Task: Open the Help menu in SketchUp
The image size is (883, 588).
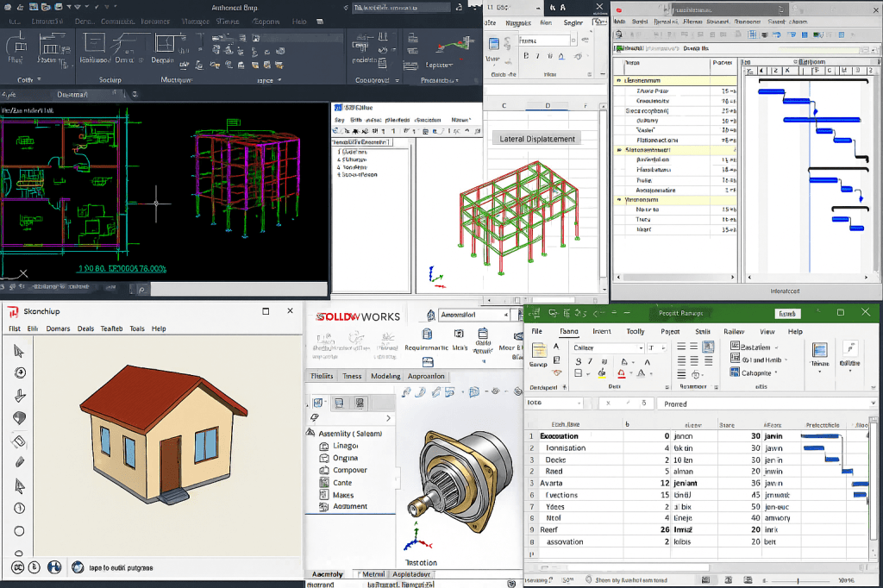Action: tap(159, 328)
